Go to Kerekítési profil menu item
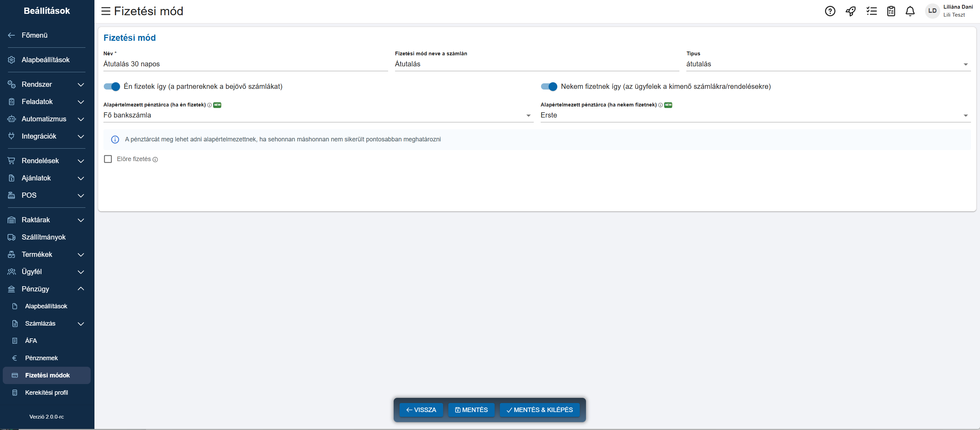 (x=46, y=392)
